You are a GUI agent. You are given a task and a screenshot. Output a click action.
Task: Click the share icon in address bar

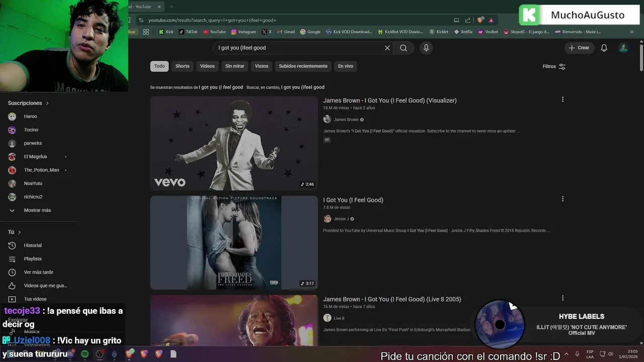[468, 20]
